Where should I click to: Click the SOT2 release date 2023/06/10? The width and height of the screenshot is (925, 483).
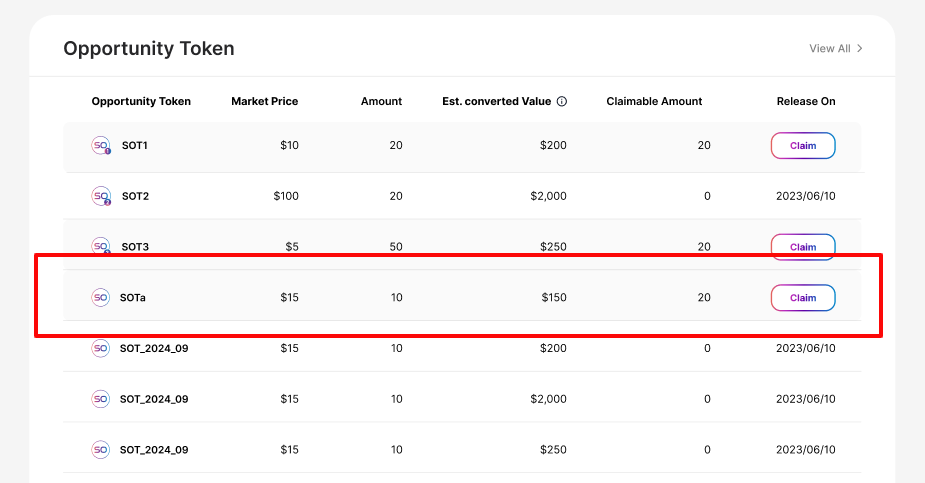[805, 196]
